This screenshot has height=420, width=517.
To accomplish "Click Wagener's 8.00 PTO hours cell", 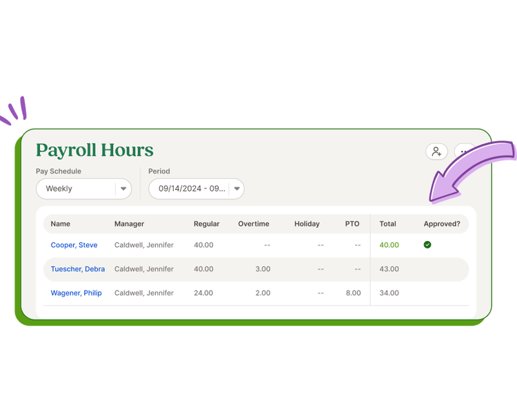I will [x=353, y=293].
